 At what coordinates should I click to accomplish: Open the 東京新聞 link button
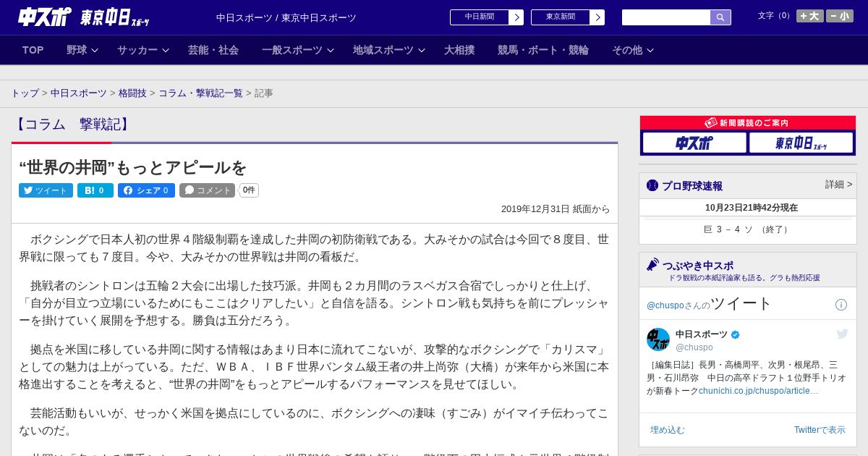(x=560, y=17)
